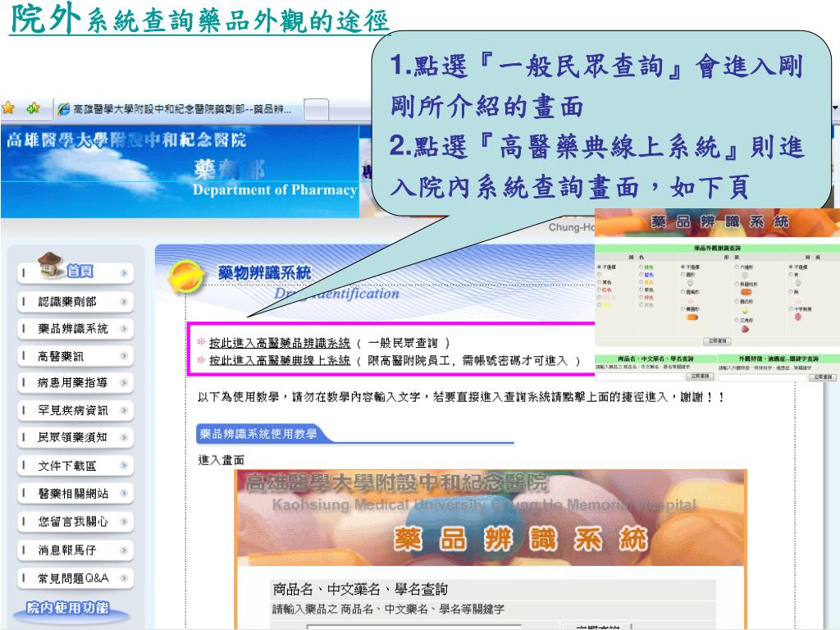Screen dimensions: 840x630
Task: Select the 六邊形 shape radio button
Action: click(x=737, y=267)
